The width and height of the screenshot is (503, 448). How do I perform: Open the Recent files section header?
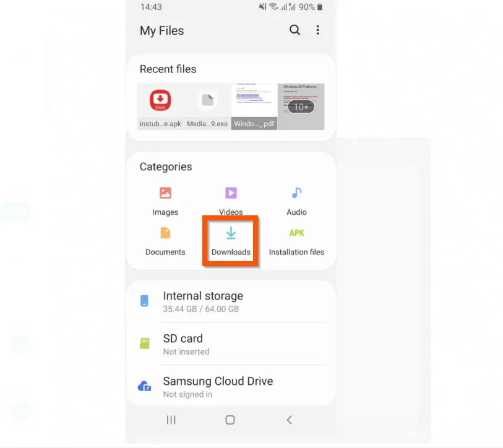point(168,69)
